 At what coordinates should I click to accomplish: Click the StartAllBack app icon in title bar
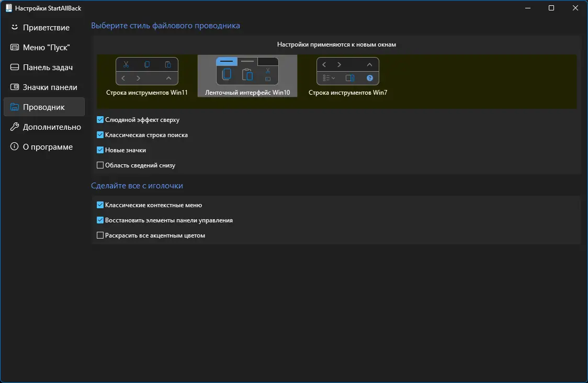[x=8, y=8]
